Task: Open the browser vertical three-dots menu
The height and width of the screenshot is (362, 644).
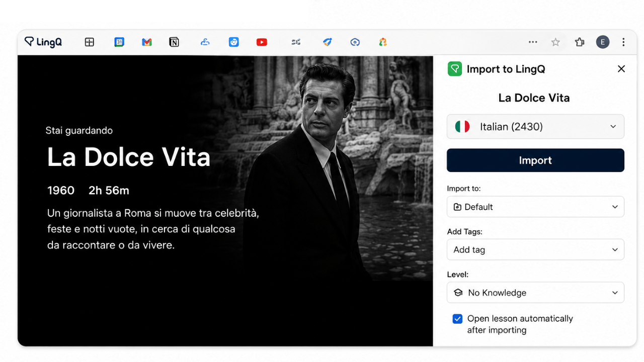Action: point(623,42)
